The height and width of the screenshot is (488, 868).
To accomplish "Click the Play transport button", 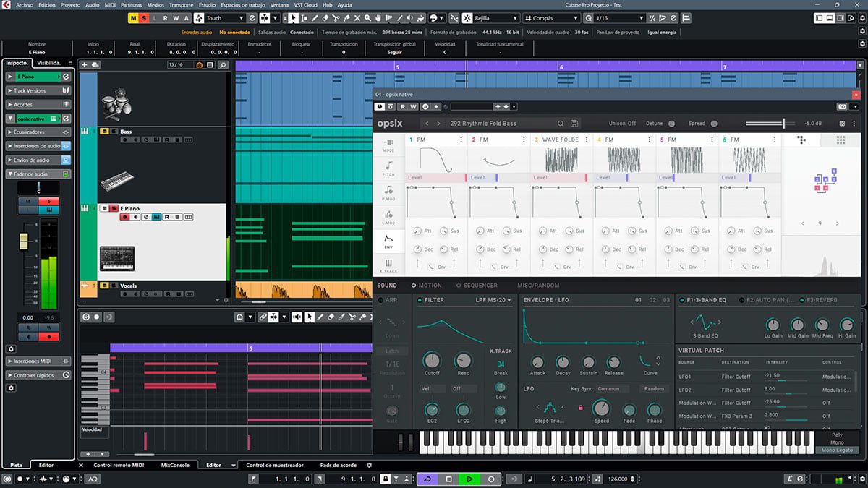I will (469, 479).
